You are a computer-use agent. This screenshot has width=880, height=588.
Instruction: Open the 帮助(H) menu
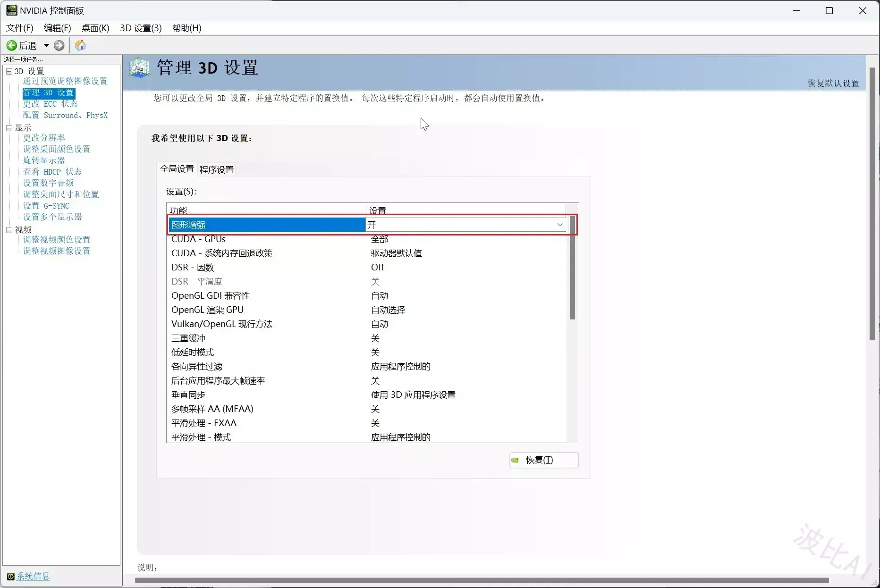click(x=187, y=28)
